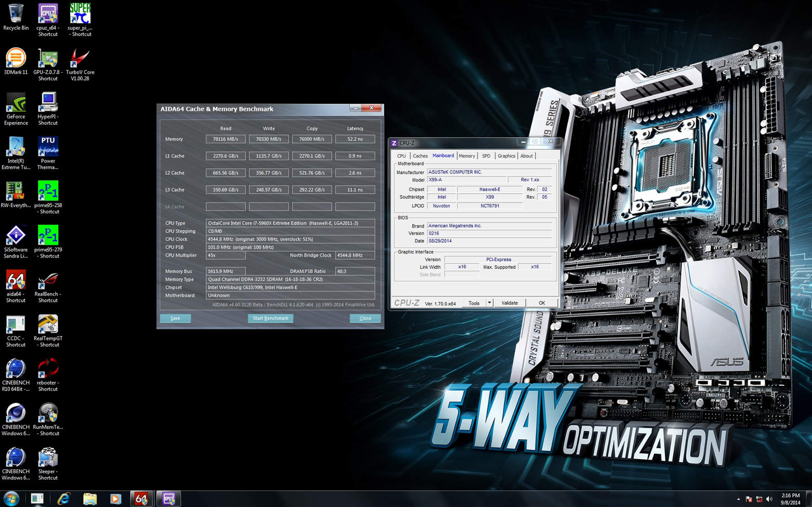The height and width of the screenshot is (507, 812).
Task: Select the RealBench shortcut icon
Action: [48, 282]
